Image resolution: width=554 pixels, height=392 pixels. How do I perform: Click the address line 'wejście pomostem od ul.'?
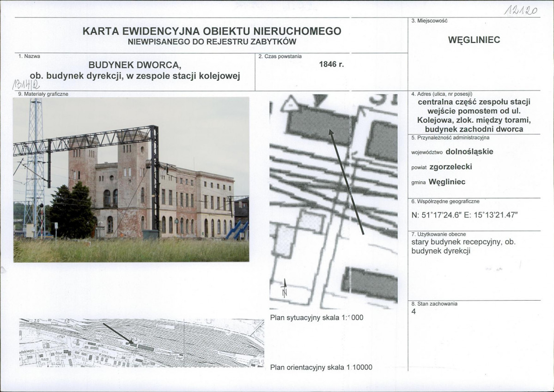[x=474, y=111]
